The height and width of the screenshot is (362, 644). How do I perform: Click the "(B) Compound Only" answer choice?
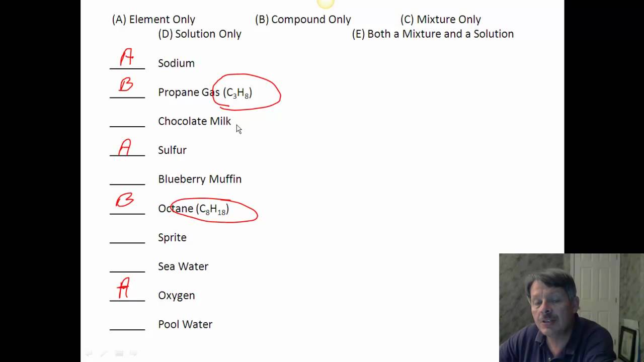[x=303, y=20]
